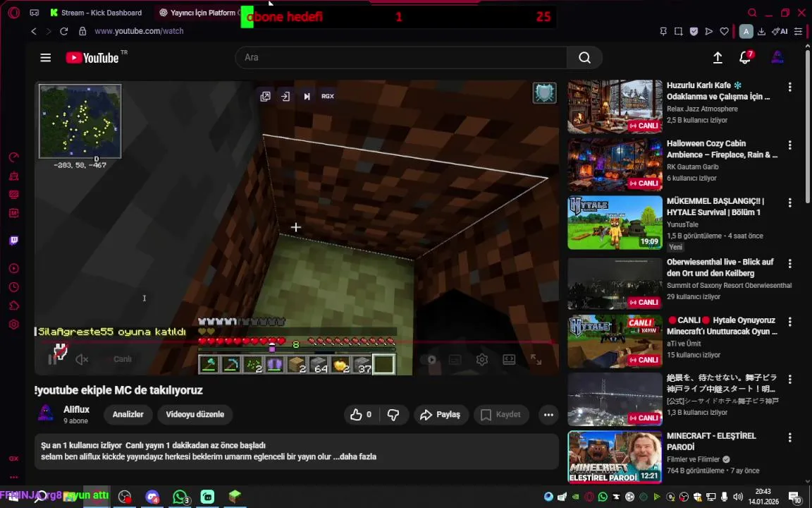Open options for Hytale Oynuyoruz video
812x508 pixels.
789,322
